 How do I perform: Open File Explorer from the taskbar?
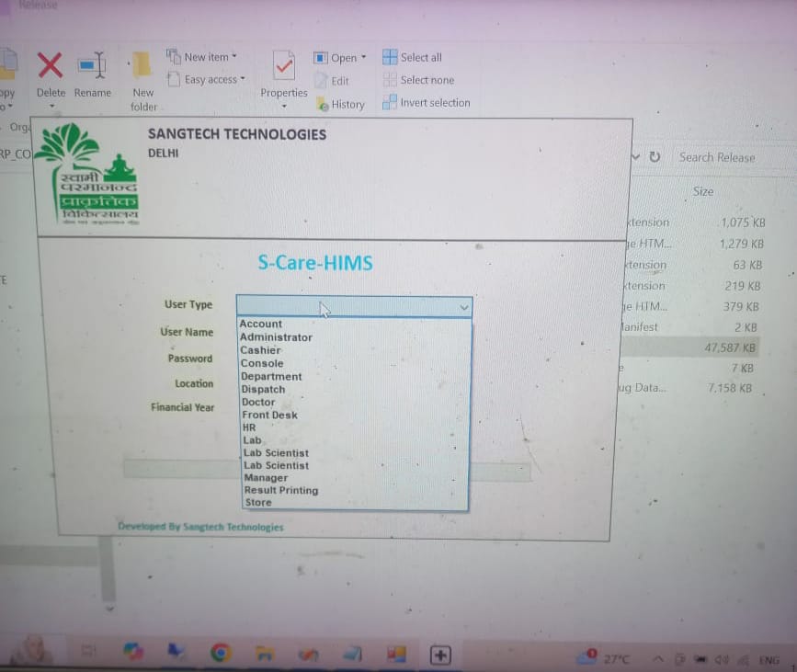[265, 654]
